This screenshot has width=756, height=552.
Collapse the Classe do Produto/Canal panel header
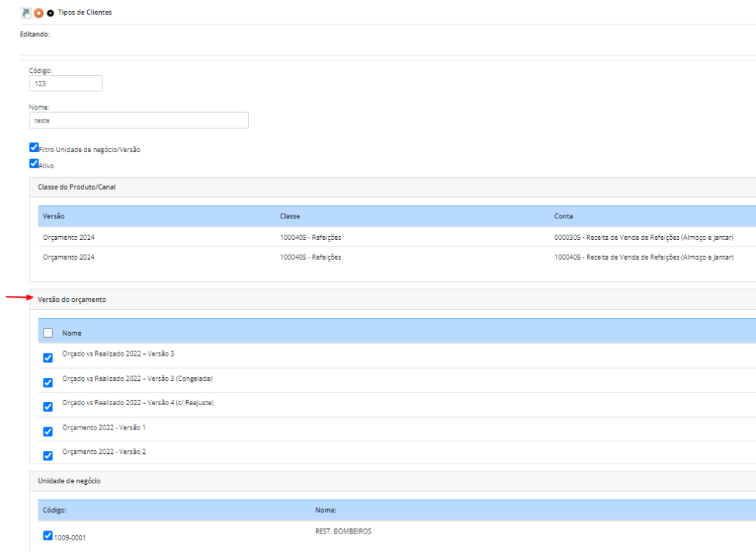coord(77,187)
